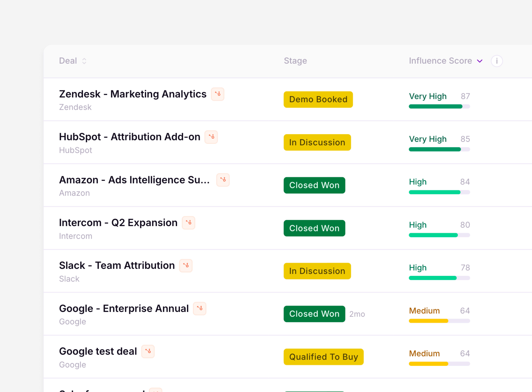Click the Demo Booked stage badge

click(318, 99)
